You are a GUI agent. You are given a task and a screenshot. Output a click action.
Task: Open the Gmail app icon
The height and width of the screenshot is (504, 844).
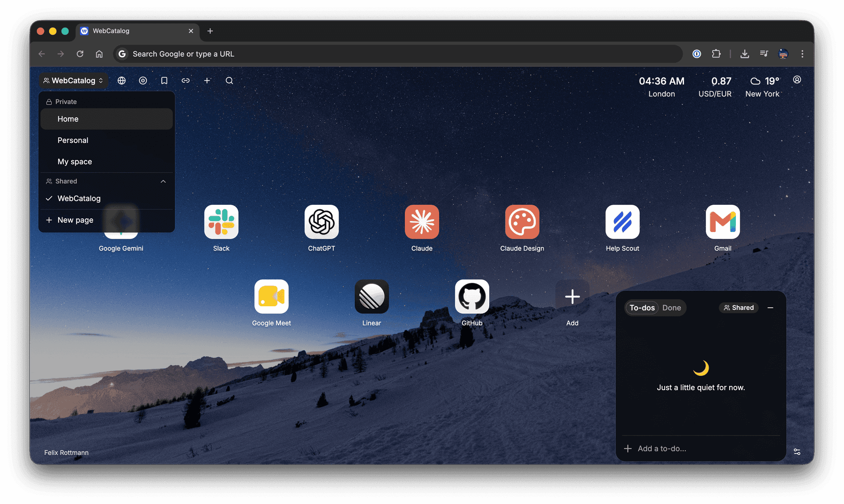pos(722,222)
